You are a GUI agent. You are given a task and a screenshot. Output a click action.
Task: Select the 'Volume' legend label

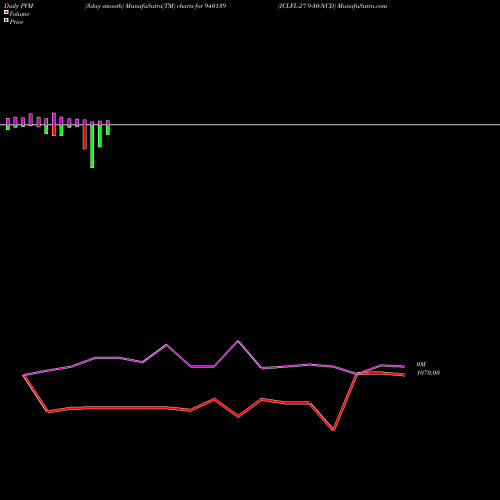pyautogui.click(x=19, y=14)
